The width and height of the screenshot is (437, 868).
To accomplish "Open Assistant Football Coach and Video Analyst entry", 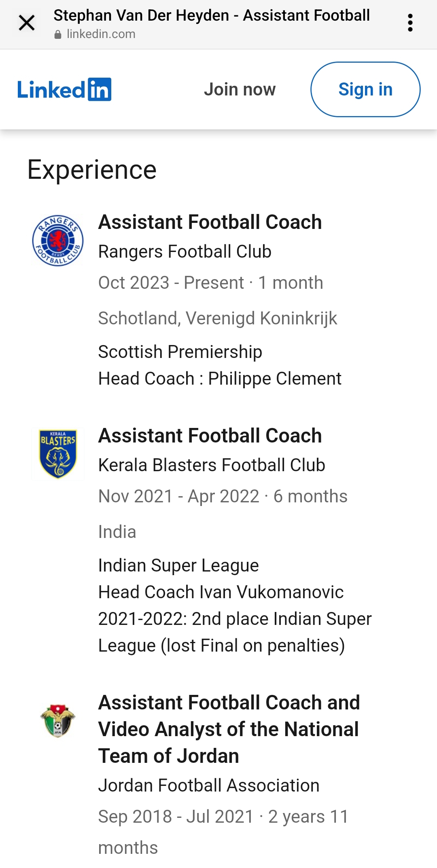I will pyautogui.click(x=229, y=729).
